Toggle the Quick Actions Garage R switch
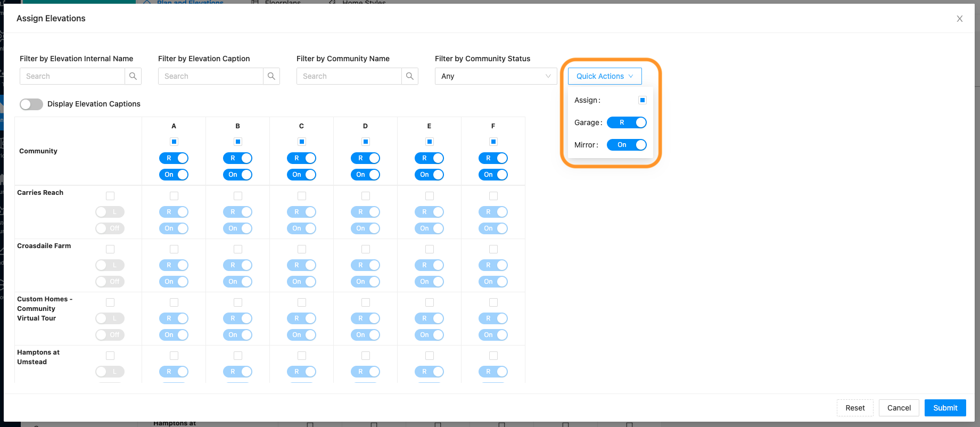980x427 pixels. [627, 122]
